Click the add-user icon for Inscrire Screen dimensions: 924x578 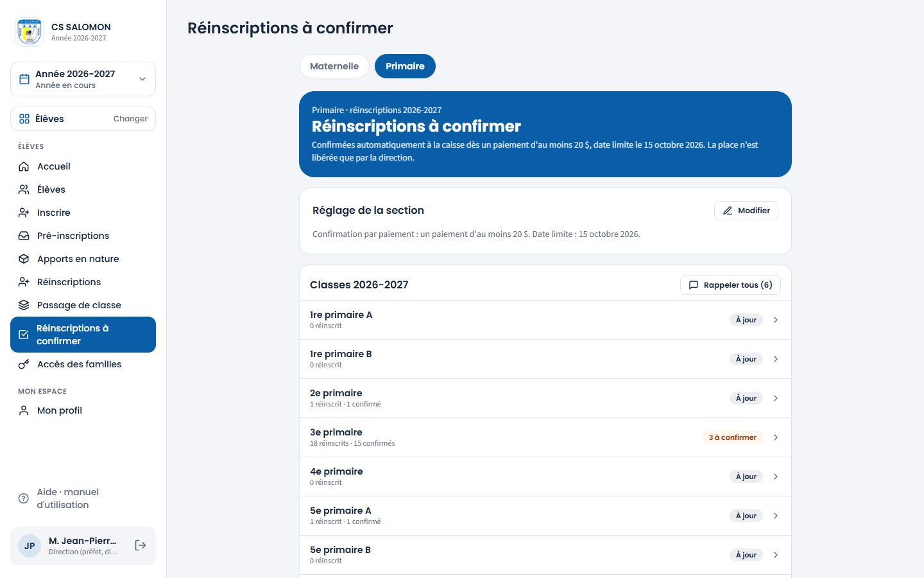(24, 213)
